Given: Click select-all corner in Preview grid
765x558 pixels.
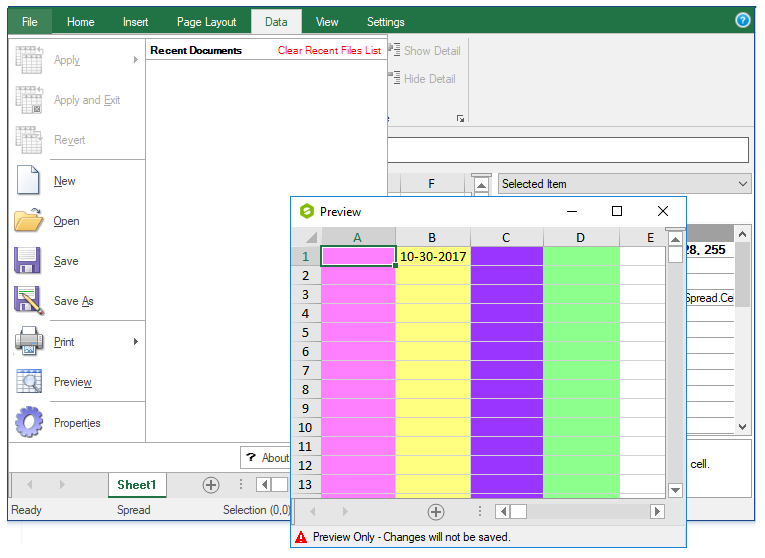Looking at the screenshot, I should [306, 238].
